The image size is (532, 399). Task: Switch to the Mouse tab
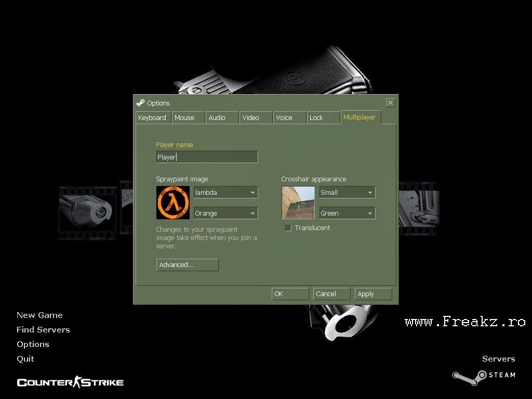[x=188, y=118]
